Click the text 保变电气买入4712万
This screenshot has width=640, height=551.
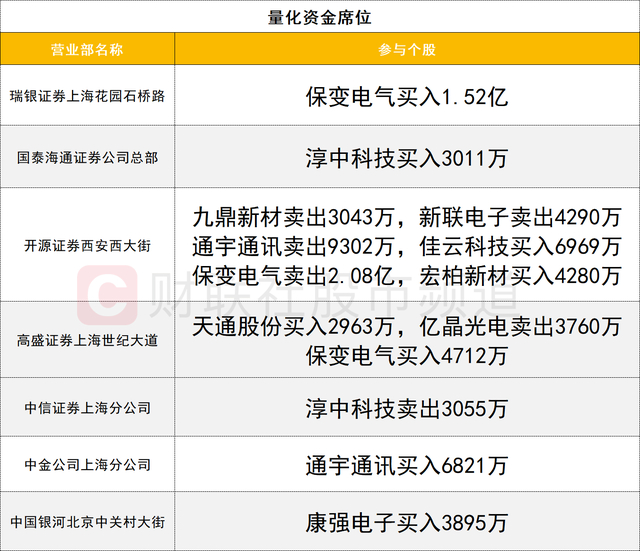pos(407,355)
